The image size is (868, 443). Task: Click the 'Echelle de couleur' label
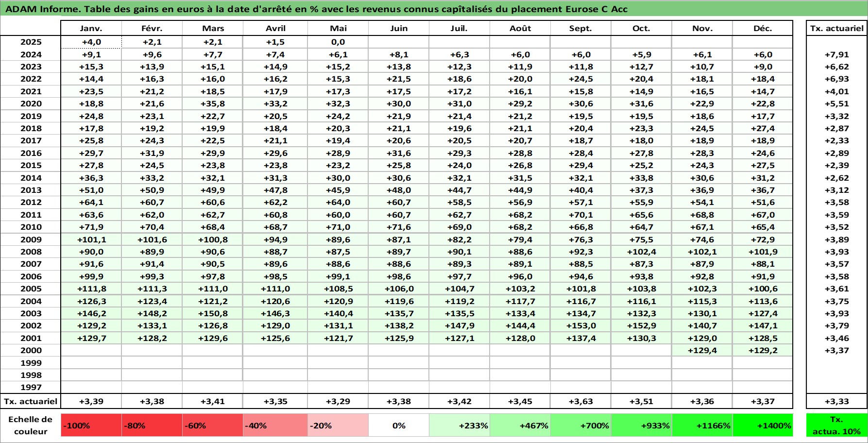point(31,426)
